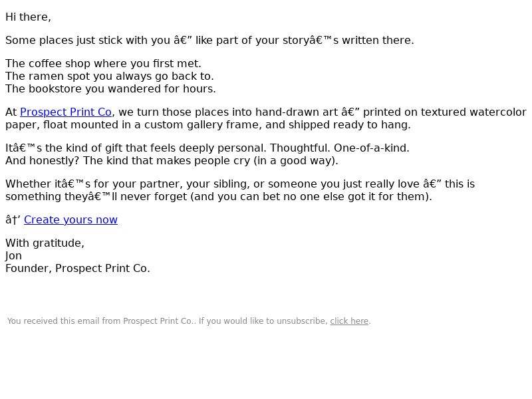This screenshot has height=399, width=532.
Task: Select the ramen spot line
Action: coord(110,76)
